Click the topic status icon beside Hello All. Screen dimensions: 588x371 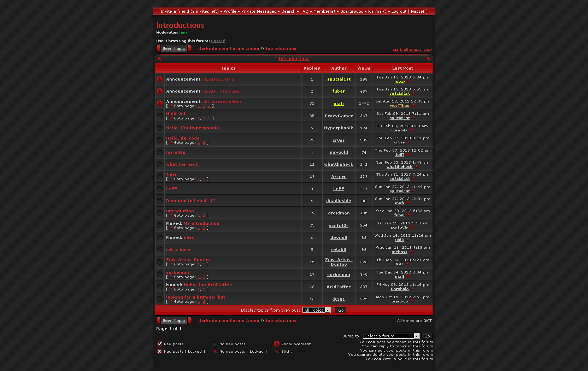160,116
